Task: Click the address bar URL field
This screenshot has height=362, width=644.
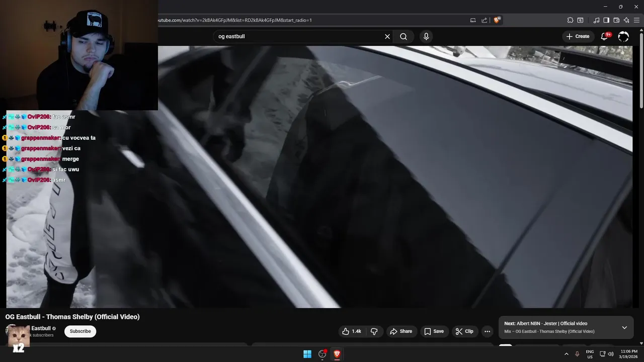Action: 312,20
